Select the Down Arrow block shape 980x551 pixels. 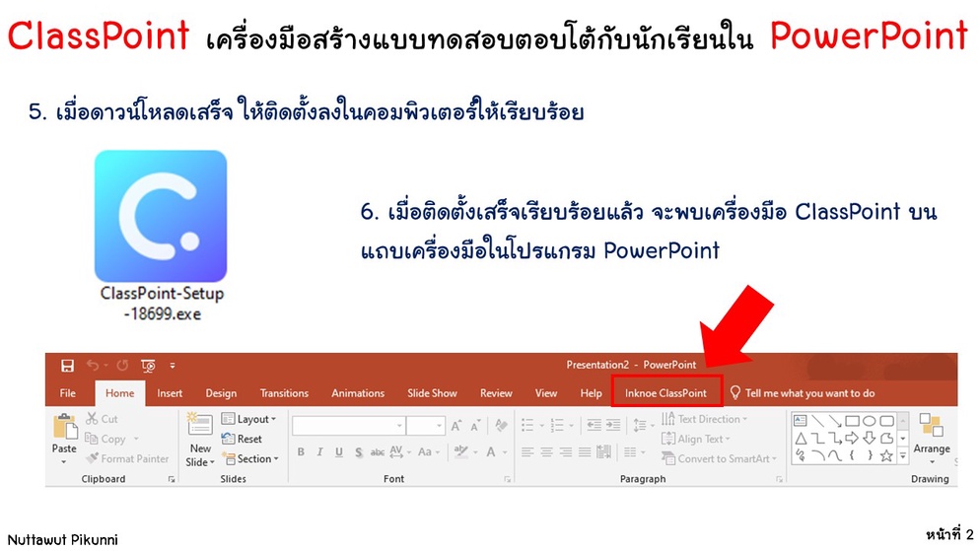pyautogui.click(x=870, y=439)
